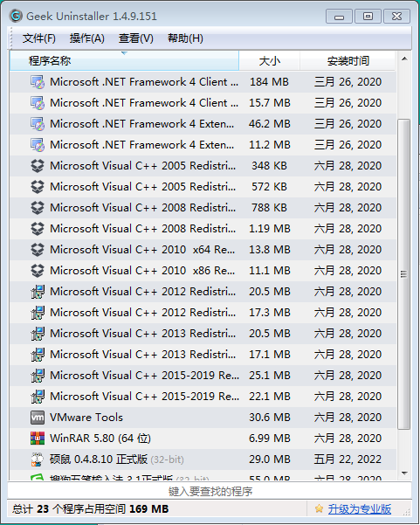Viewport: 420px width, 525px height.
Task: Click the star icon beside 升级为专业版
Action: pos(319,509)
